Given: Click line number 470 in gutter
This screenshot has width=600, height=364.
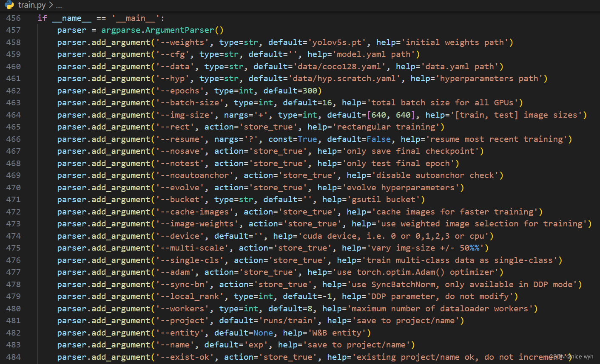Looking at the screenshot, I should [x=14, y=187].
